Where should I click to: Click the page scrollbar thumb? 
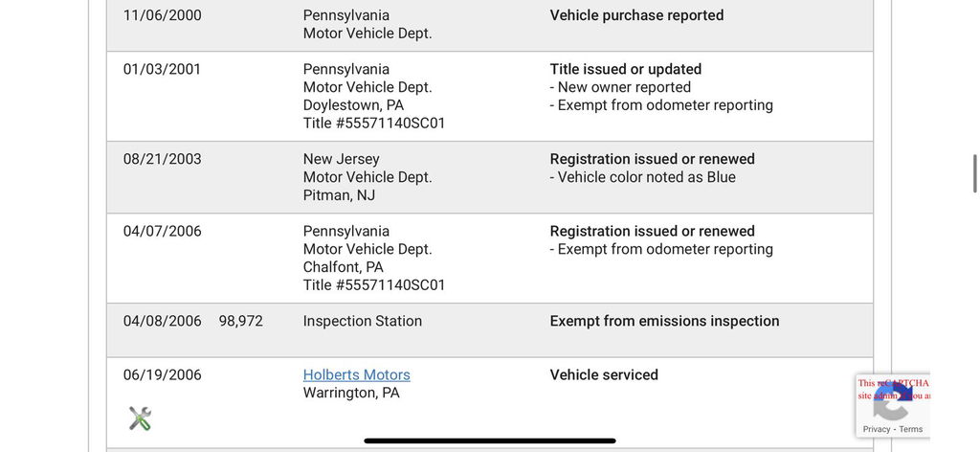[974, 174]
